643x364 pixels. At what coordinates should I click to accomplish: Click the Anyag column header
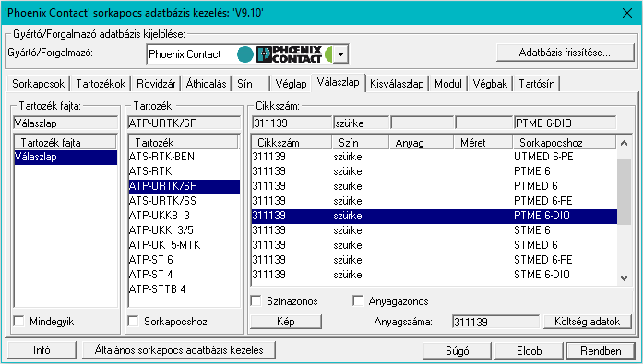(422, 143)
